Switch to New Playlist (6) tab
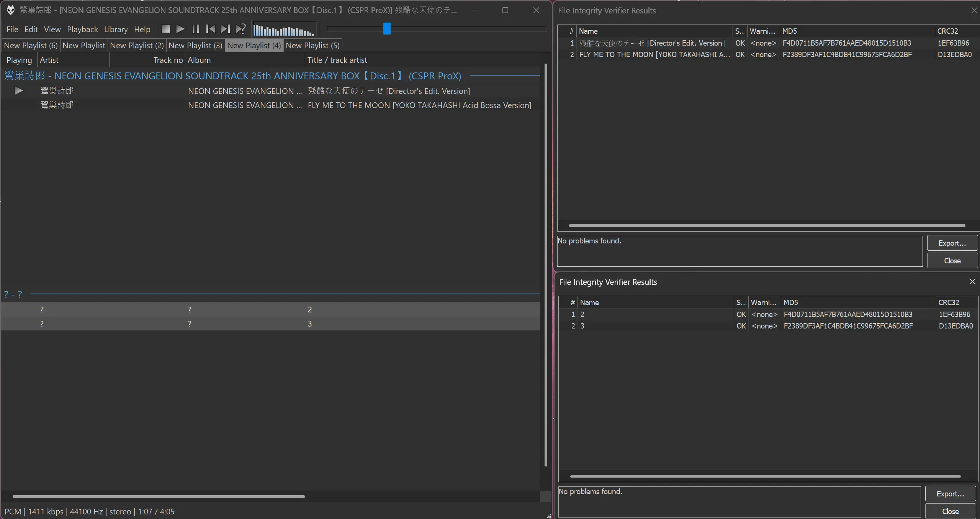The height and width of the screenshot is (519, 980). click(x=31, y=46)
